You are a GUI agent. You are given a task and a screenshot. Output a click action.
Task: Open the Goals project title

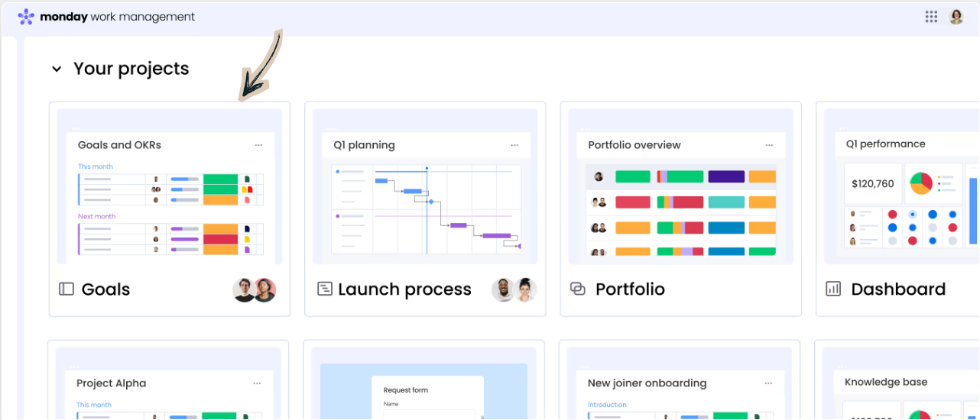point(105,289)
